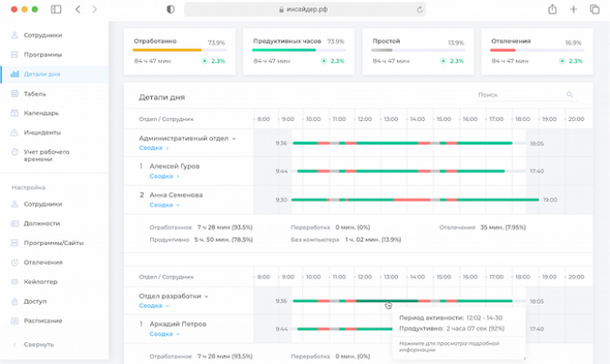Click the green up-arrow in Отработанно card

(x=205, y=61)
